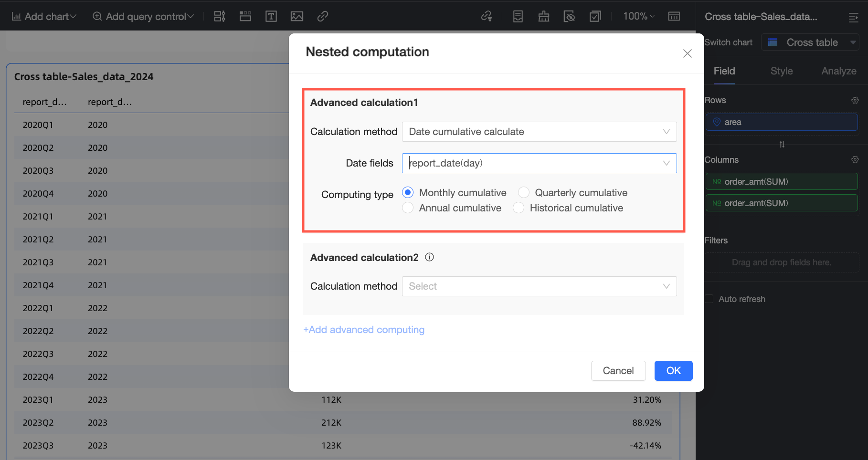Click the Cancel button

tap(618, 371)
